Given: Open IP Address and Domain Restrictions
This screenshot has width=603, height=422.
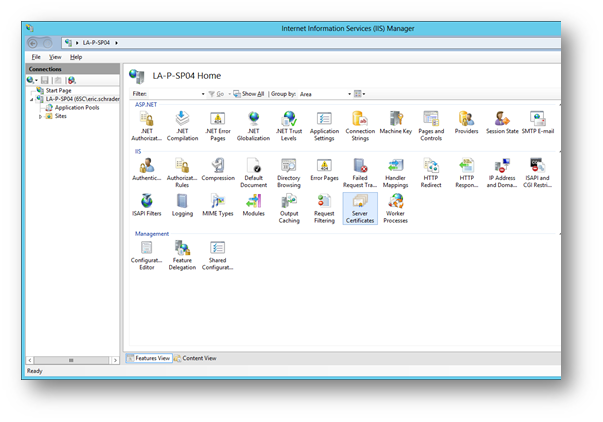Looking at the screenshot, I should click(502, 172).
